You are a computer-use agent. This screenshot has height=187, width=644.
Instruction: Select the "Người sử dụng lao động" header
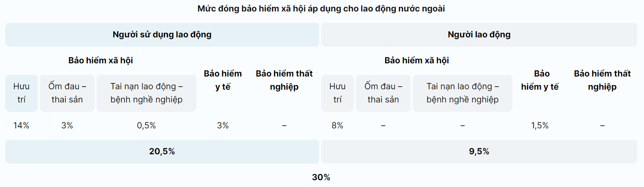pyautogui.click(x=162, y=35)
